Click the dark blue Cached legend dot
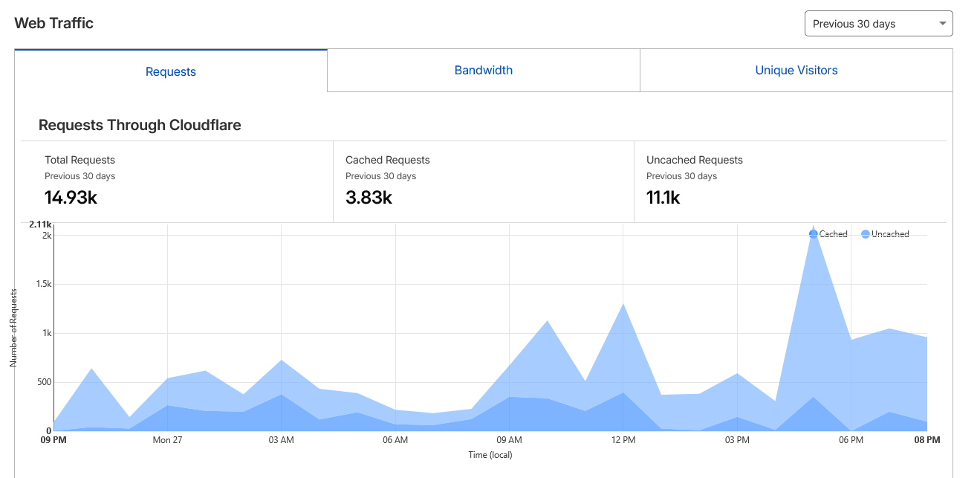Viewport: 980px width, 478px height. pos(813,234)
